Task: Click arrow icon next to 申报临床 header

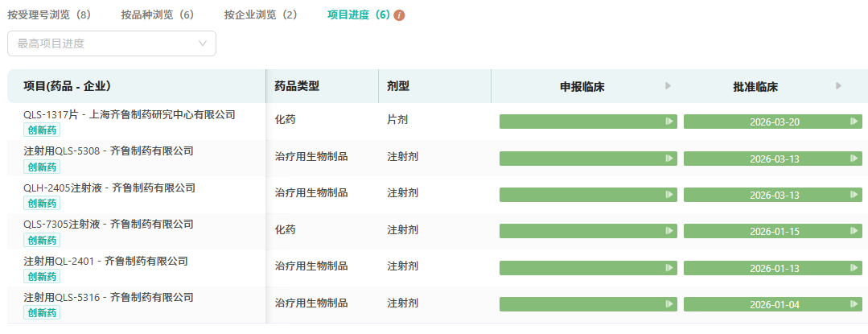Action: pos(668,86)
